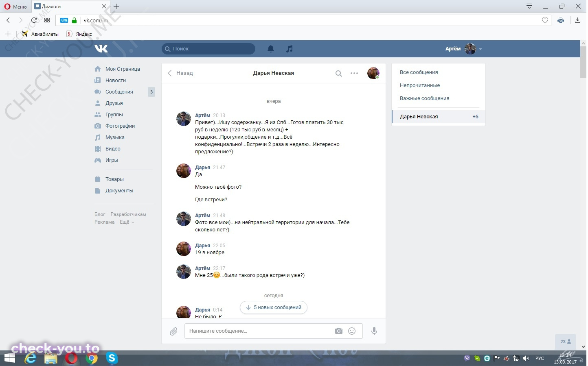Add a bookmark with the bookmarks bar plus

(8, 34)
